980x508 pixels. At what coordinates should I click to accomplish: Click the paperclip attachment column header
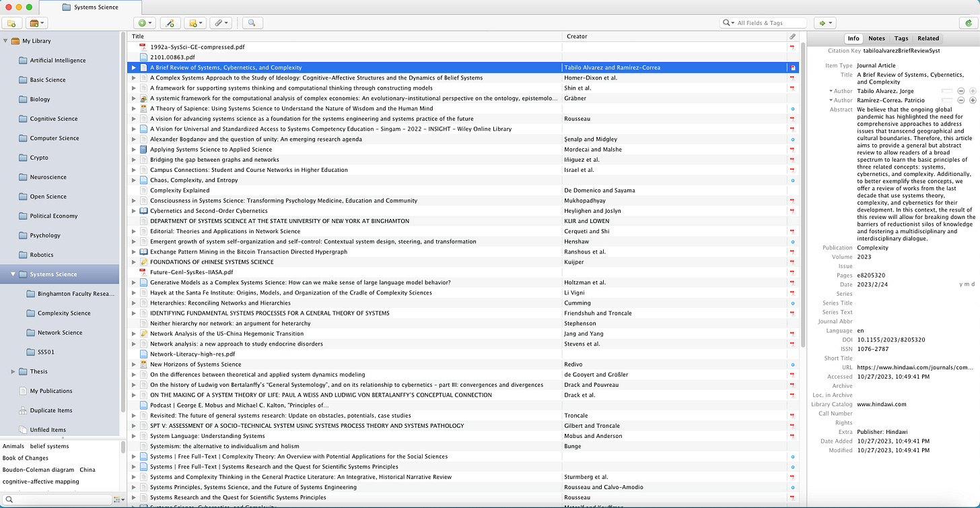pyautogui.click(x=792, y=36)
